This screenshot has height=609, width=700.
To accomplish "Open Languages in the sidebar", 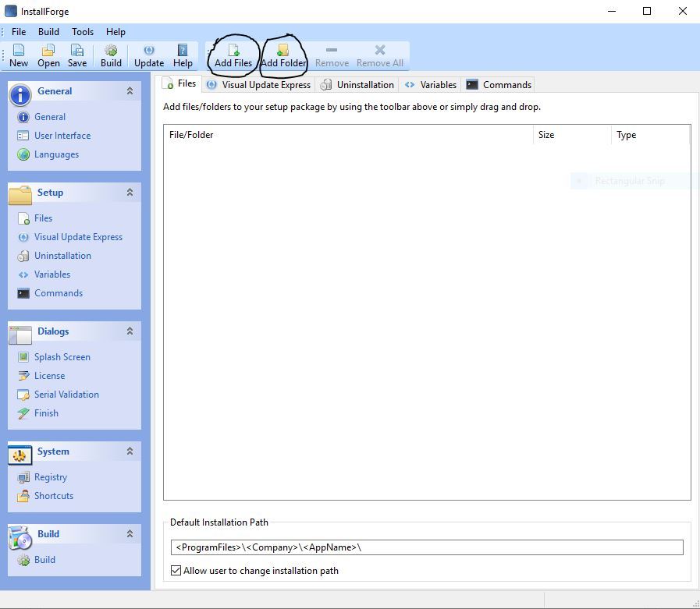I will pyautogui.click(x=57, y=154).
